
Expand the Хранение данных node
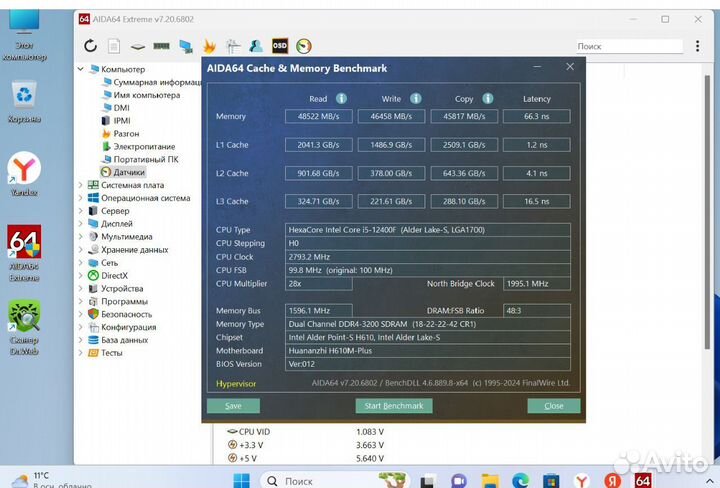click(x=81, y=250)
